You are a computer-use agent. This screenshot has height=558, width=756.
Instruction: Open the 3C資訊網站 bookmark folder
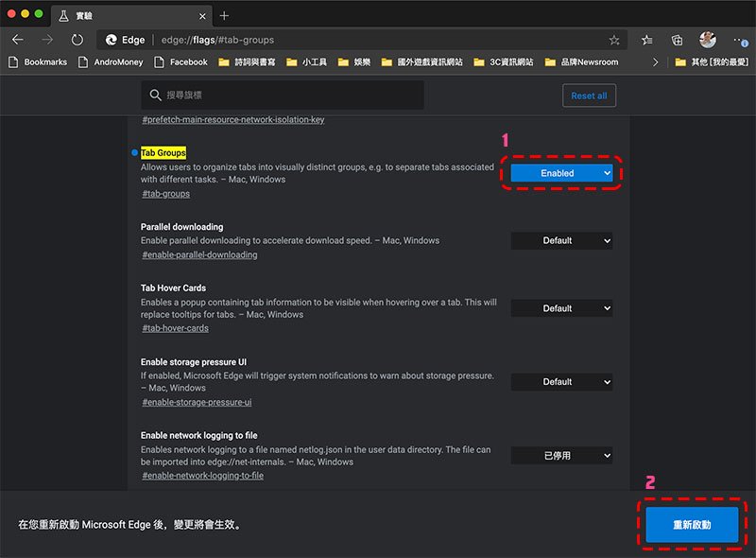tap(503, 61)
